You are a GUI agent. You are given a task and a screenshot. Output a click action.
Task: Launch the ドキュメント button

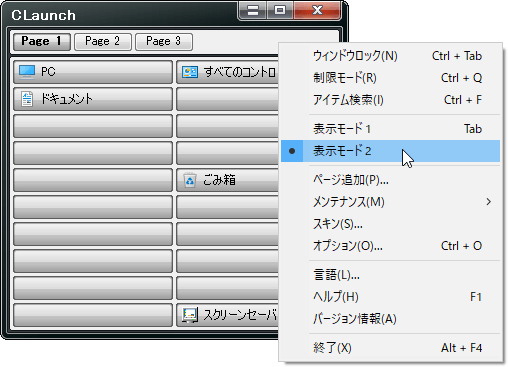click(93, 99)
